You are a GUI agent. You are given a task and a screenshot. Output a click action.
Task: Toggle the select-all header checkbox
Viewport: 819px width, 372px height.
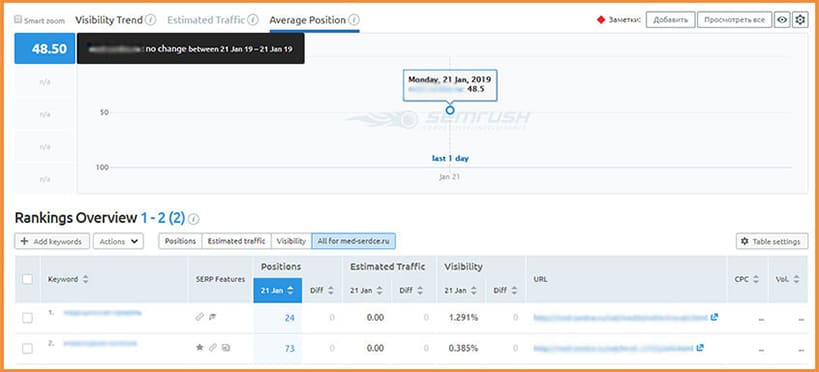coord(27,279)
